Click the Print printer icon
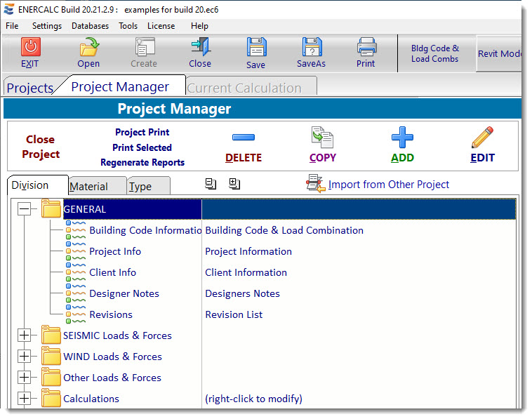The image size is (532, 419). (x=366, y=47)
